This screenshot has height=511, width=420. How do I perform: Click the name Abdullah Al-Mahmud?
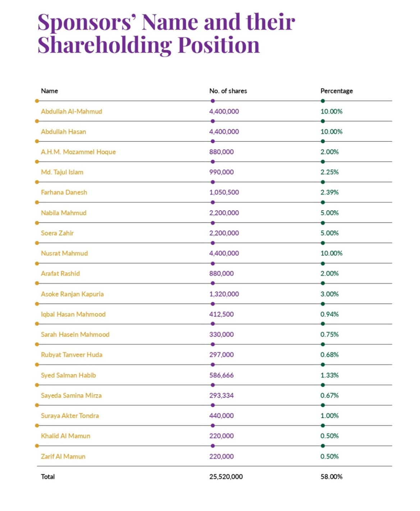pos(72,111)
